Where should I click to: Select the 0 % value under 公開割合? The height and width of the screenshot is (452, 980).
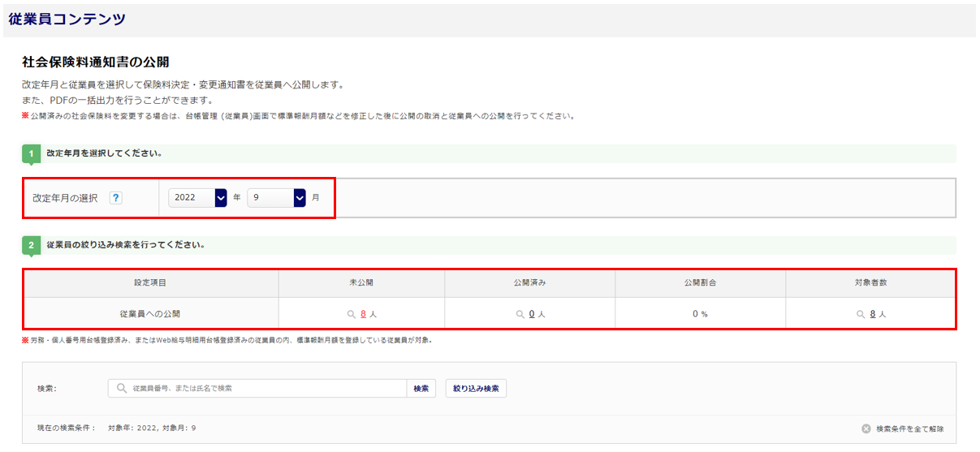point(700,314)
